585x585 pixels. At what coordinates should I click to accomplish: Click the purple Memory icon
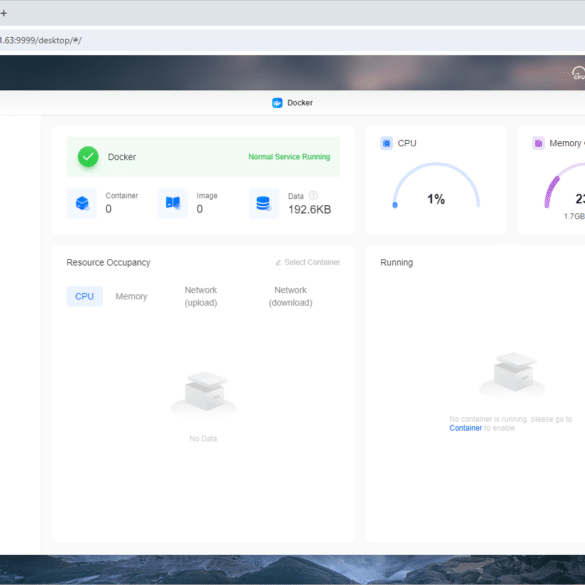click(538, 143)
